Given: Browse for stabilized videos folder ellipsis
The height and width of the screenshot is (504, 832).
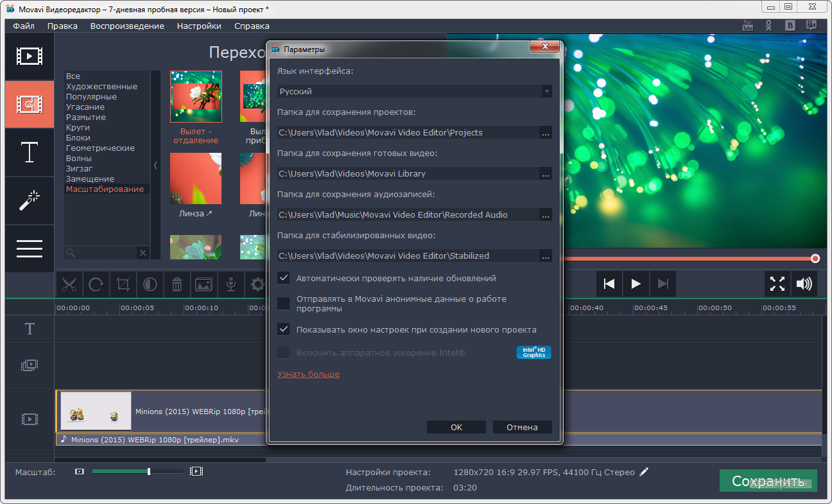Looking at the screenshot, I should [x=546, y=256].
